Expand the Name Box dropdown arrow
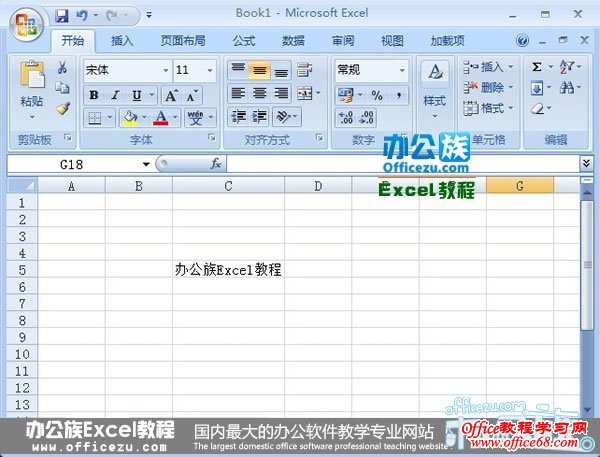This screenshot has height=457, width=600. 146,164
